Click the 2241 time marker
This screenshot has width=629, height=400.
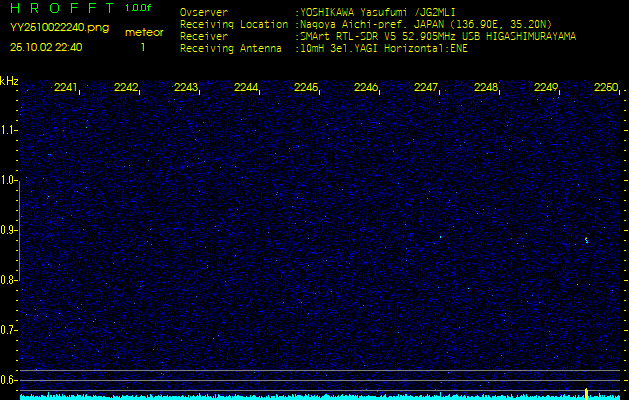click(x=66, y=88)
